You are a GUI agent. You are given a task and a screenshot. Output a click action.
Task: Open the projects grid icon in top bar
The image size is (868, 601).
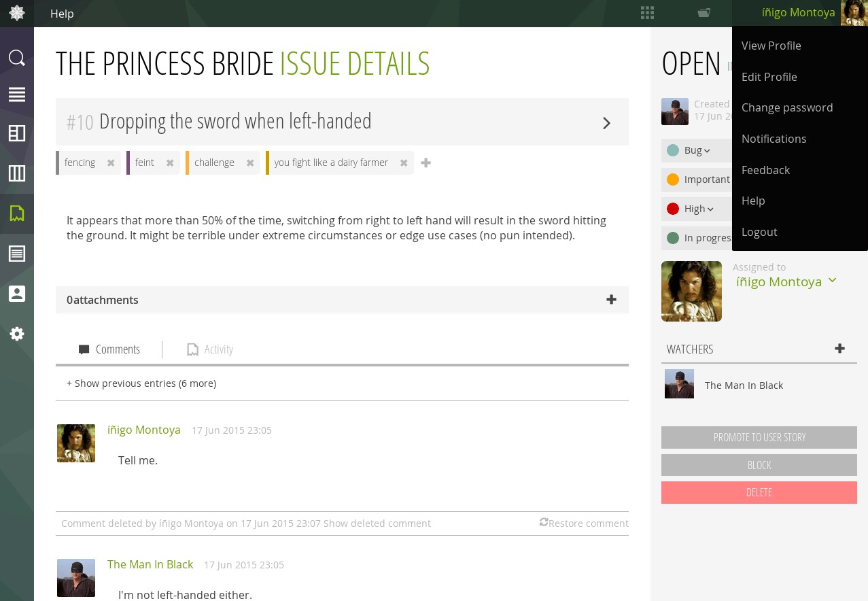647,13
